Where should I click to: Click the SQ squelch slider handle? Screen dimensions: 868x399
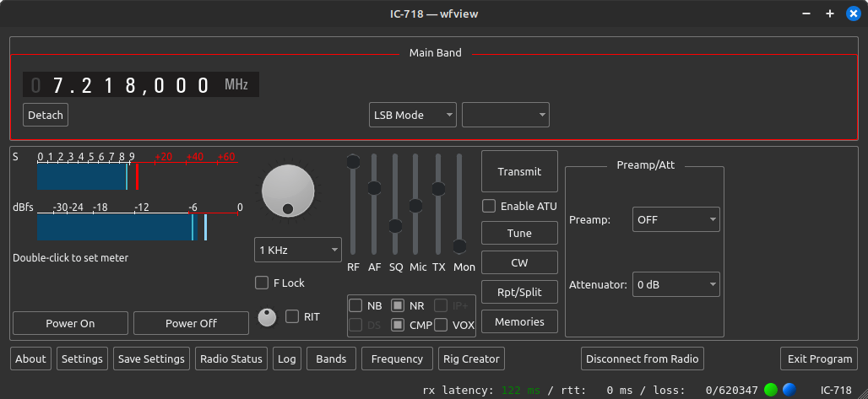[x=395, y=226]
